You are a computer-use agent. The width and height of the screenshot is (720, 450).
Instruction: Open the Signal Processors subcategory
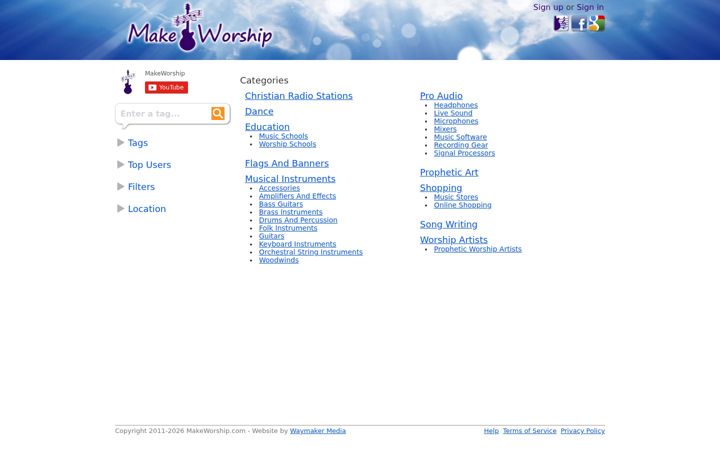465,153
